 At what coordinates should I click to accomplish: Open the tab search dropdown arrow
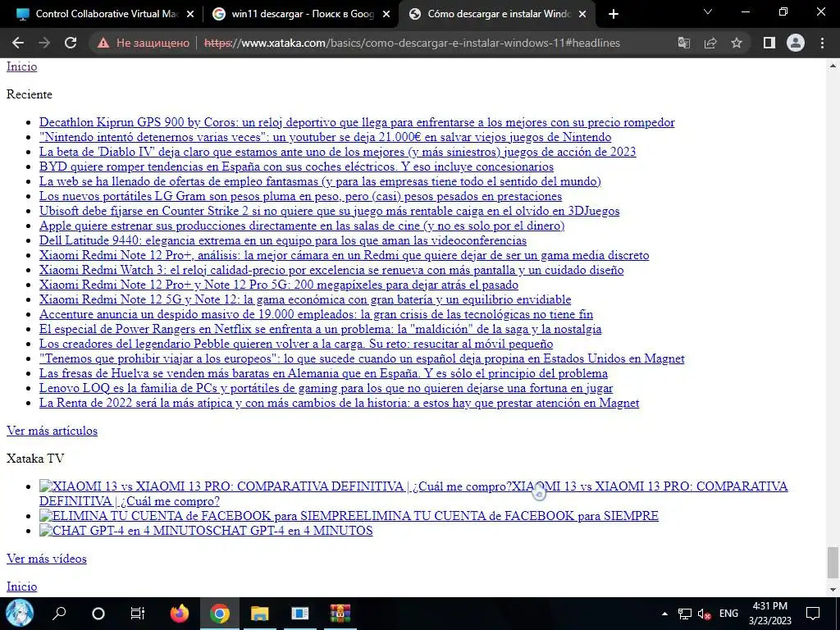(708, 11)
